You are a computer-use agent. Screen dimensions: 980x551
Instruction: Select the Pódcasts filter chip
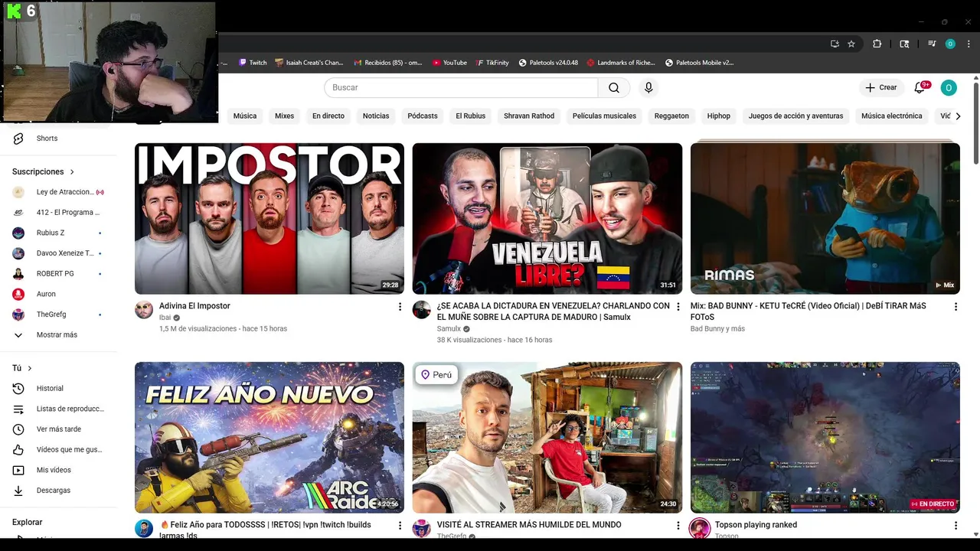(x=423, y=116)
